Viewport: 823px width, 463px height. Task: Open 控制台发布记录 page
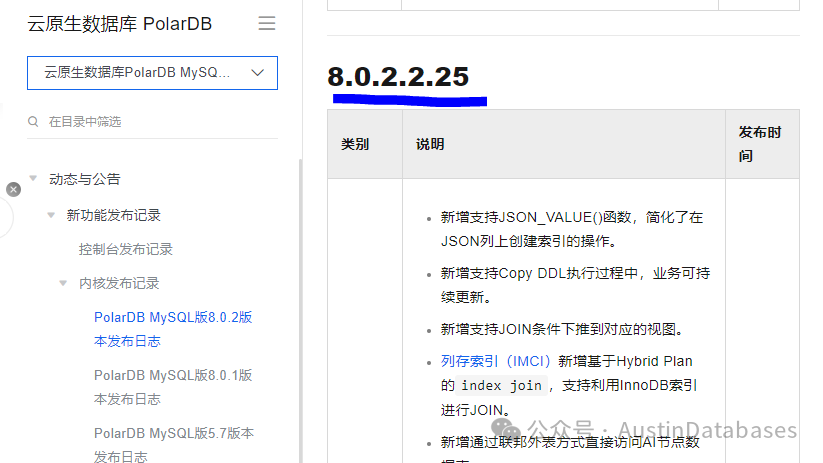125,249
